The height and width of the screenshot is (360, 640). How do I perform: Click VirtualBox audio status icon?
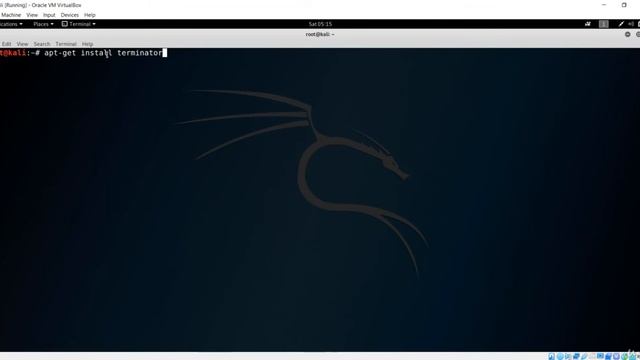pyautogui.click(x=568, y=356)
